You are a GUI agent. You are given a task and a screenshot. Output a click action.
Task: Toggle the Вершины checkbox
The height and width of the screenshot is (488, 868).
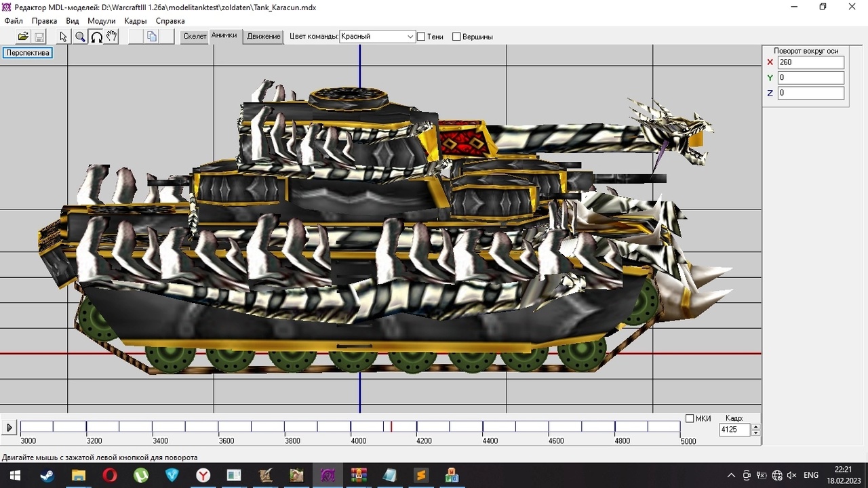point(456,37)
